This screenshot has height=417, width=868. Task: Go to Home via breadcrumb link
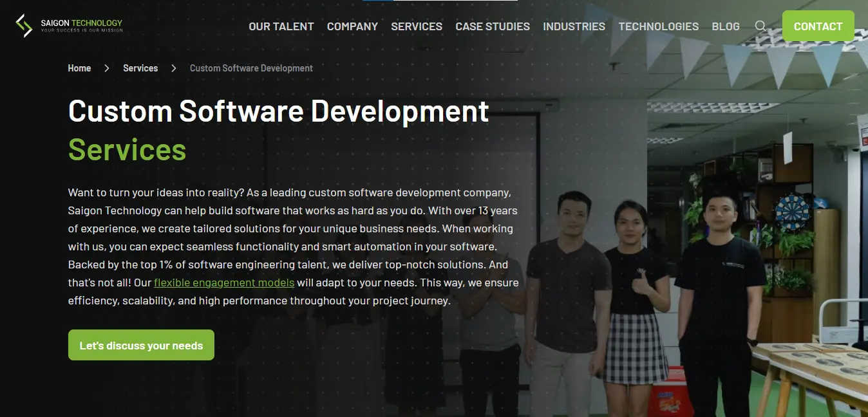coord(79,68)
